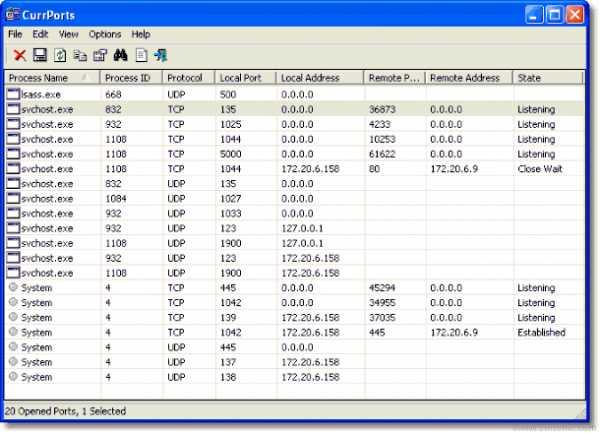Open the Edit menu
This screenshot has width=600, height=433.
pos(40,34)
